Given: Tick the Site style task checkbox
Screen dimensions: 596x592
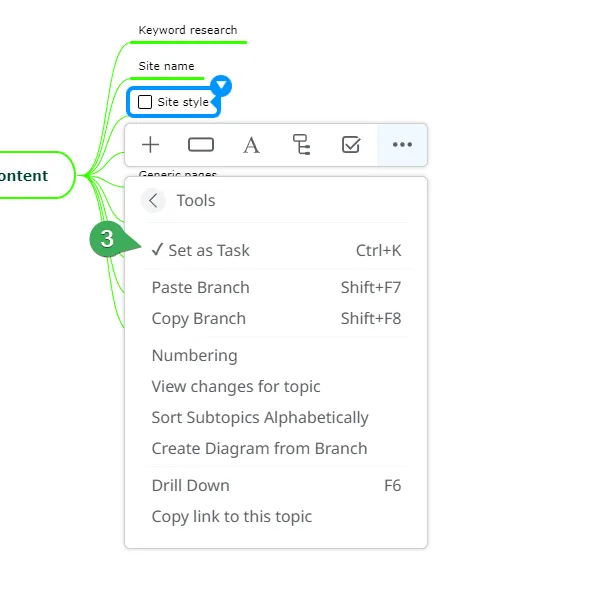Looking at the screenshot, I should pos(145,102).
